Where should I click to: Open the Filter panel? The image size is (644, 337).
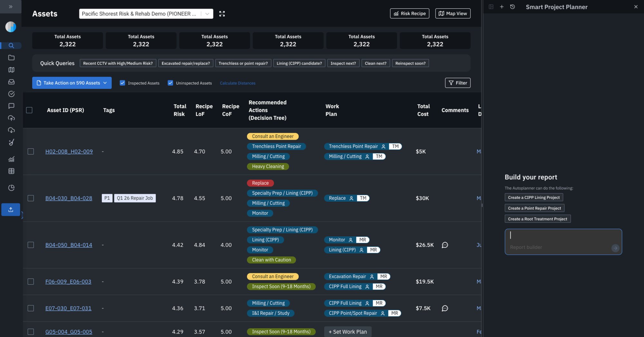click(458, 83)
